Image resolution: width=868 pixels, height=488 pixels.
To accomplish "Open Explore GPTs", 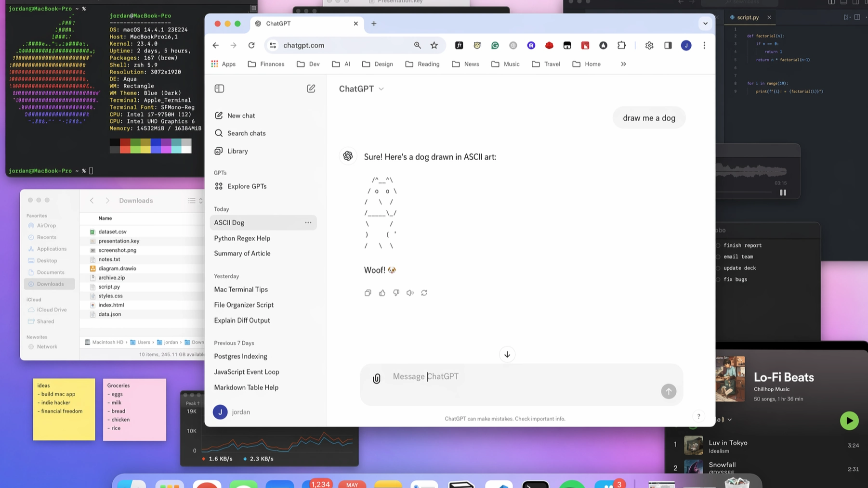I will point(247,186).
